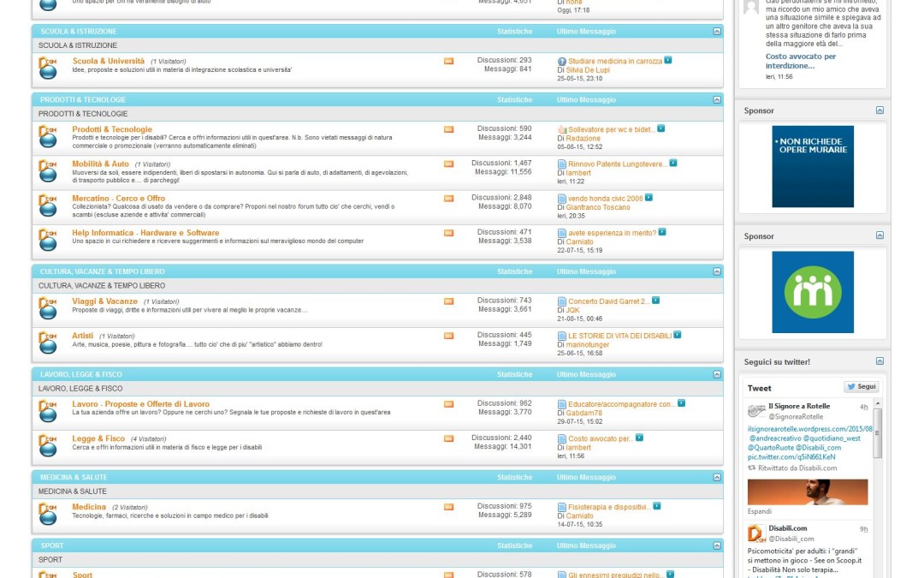Screen dimensions: 924x578
Task: Open thread Fisioterapia e dispositivi...
Action: (609, 507)
